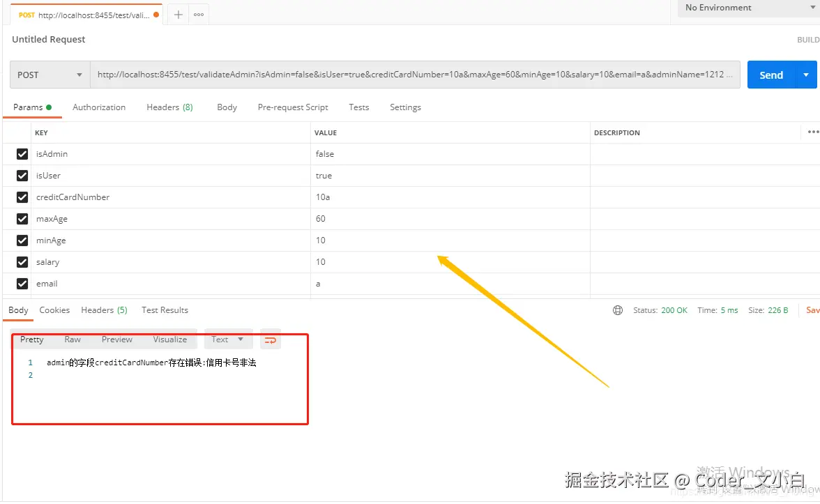This screenshot has height=504, width=820.
Task: Switch to the request Body tab
Action: coord(227,107)
